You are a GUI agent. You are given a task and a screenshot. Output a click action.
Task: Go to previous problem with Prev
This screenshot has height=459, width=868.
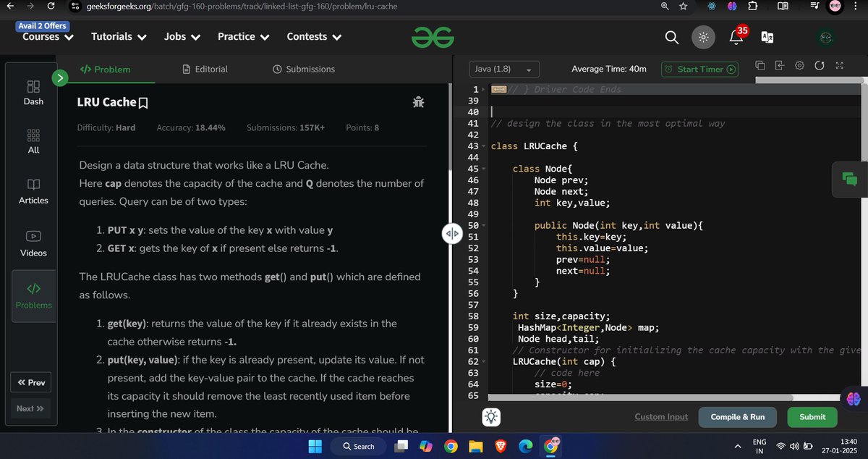31,382
